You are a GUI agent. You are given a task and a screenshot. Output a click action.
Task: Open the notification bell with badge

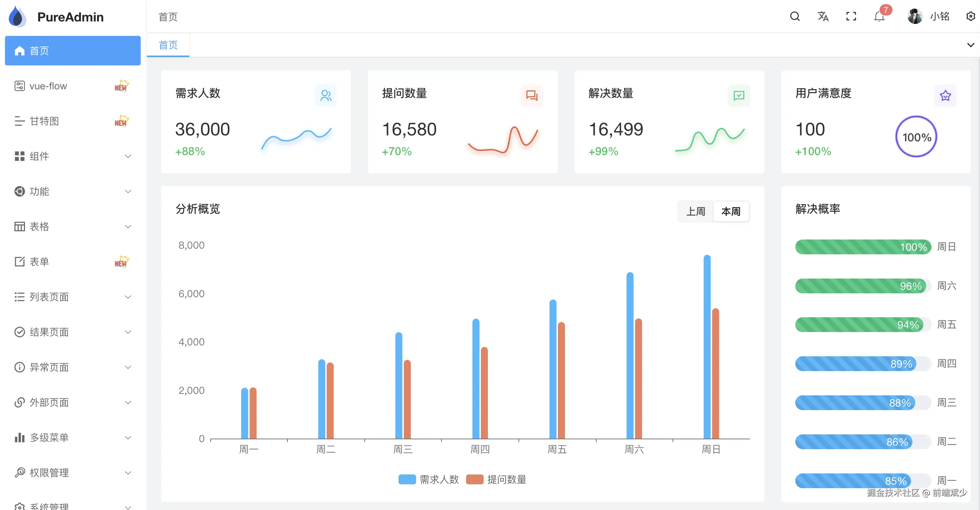tap(879, 16)
